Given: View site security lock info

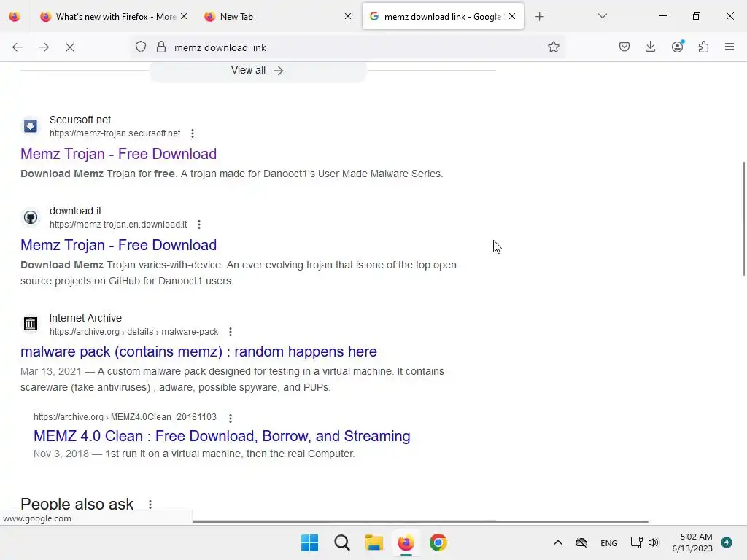Looking at the screenshot, I should [161, 47].
